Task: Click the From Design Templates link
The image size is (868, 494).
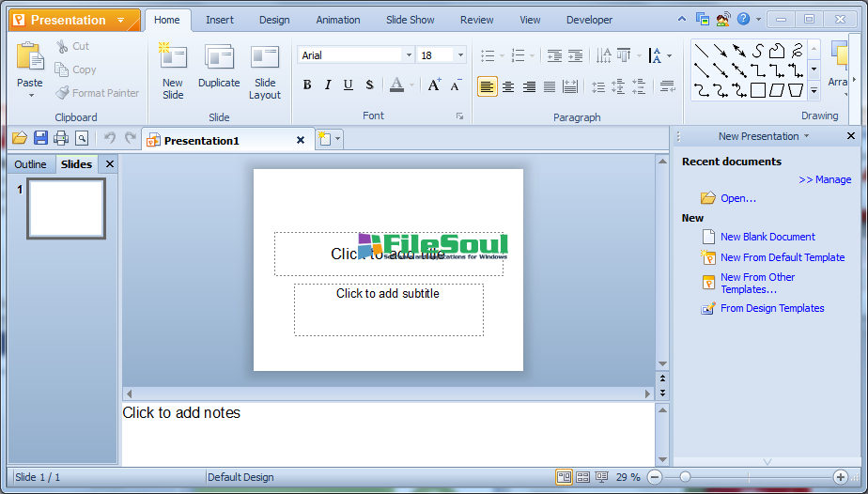Action: click(x=772, y=308)
